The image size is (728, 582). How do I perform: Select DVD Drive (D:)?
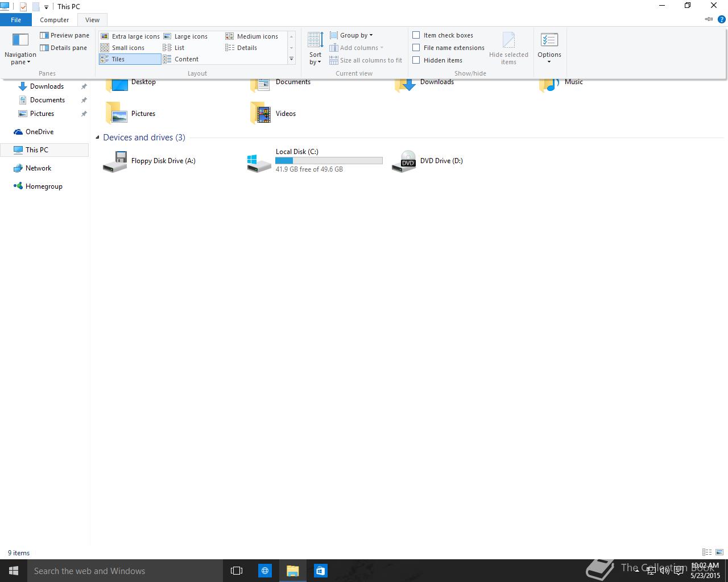coord(428,161)
